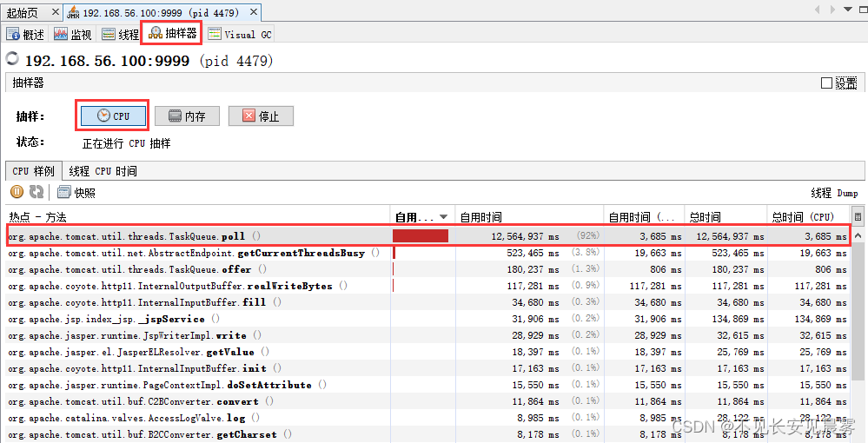The width and height of the screenshot is (868, 443).
Task: Click the 12,564,937 ms self time value
Action: point(525,236)
